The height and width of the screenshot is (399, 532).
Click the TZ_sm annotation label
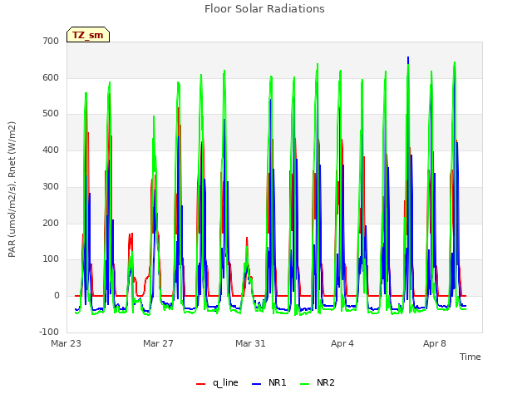pos(88,35)
